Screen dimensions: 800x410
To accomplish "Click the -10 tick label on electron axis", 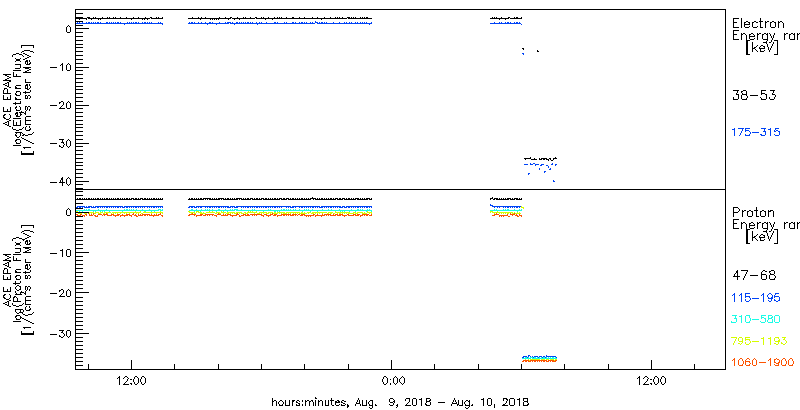I will point(61,67).
